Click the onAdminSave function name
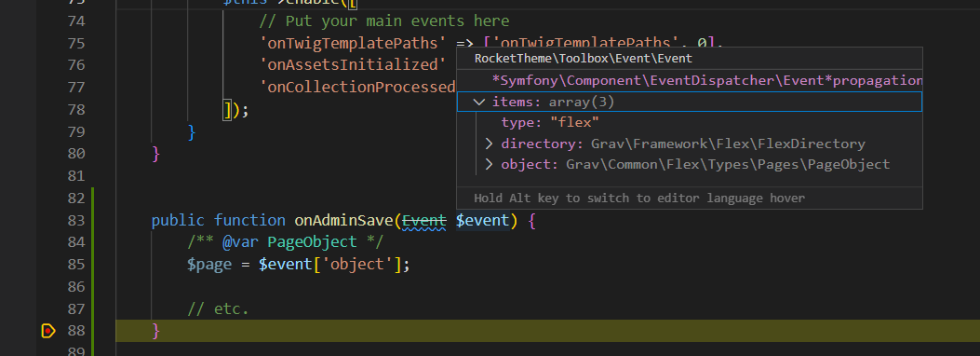Viewport: 980px width, 356px height. pos(343,220)
